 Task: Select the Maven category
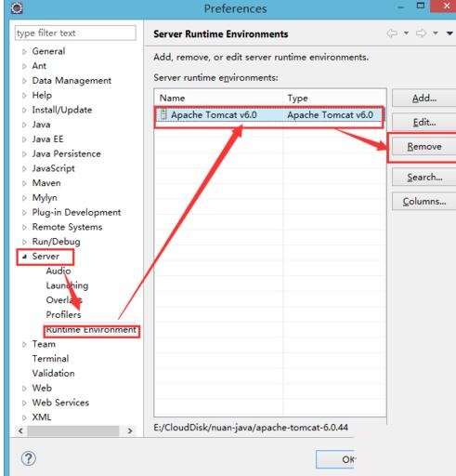click(x=46, y=183)
